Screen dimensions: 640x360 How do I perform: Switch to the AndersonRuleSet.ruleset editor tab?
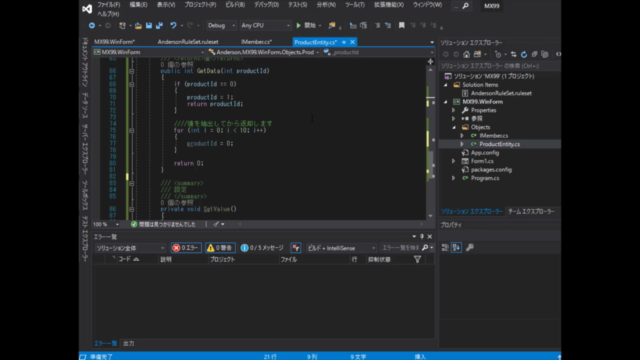pyautogui.click(x=188, y=42)
